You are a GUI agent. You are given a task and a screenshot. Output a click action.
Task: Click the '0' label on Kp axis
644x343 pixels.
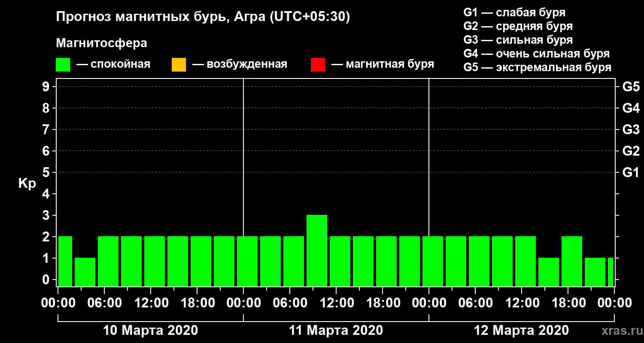pyautogui.click(x=47, y=280)
